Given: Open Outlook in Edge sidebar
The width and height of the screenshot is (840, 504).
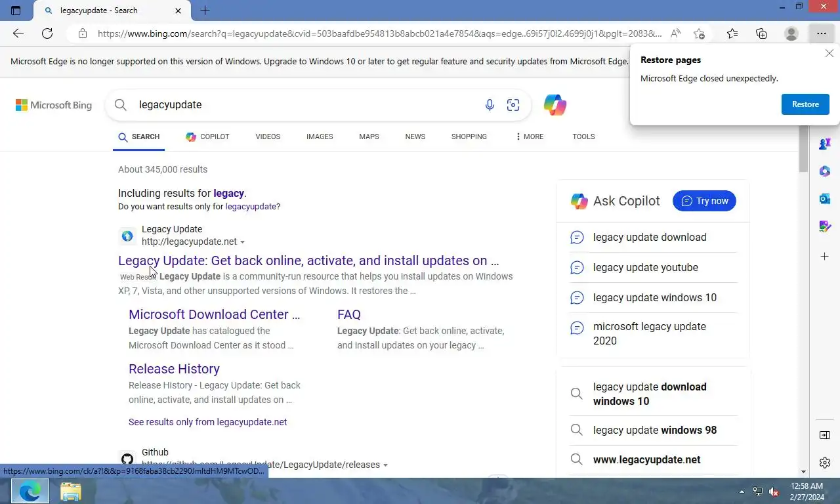Looking at the screenshot, I should coord(825,199).
